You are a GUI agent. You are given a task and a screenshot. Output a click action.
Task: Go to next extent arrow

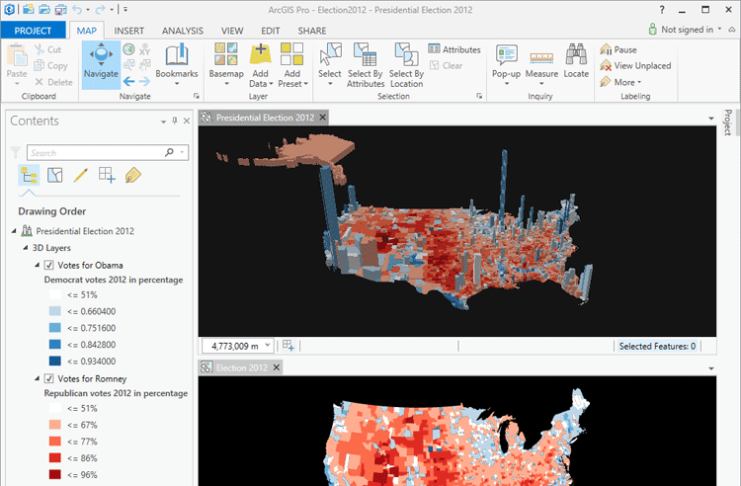click(x=144, y=81)
